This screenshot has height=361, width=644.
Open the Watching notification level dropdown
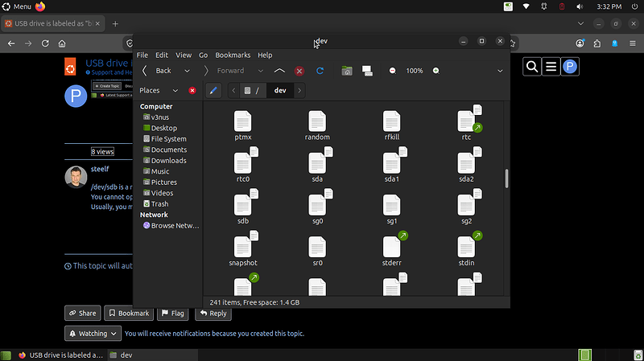[x=93, y=334]
